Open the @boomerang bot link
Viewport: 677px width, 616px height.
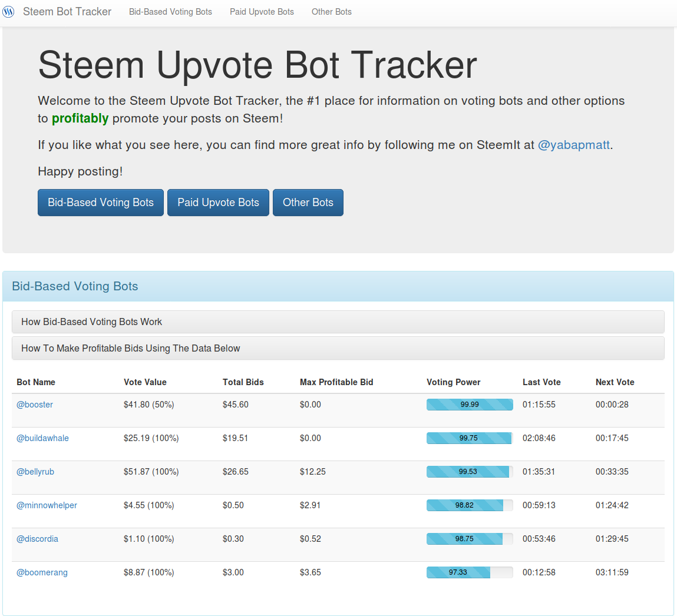42,572
